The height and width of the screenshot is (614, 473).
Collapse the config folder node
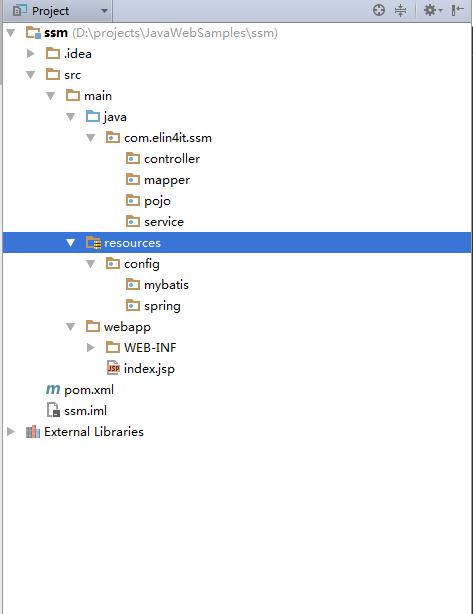90,264
